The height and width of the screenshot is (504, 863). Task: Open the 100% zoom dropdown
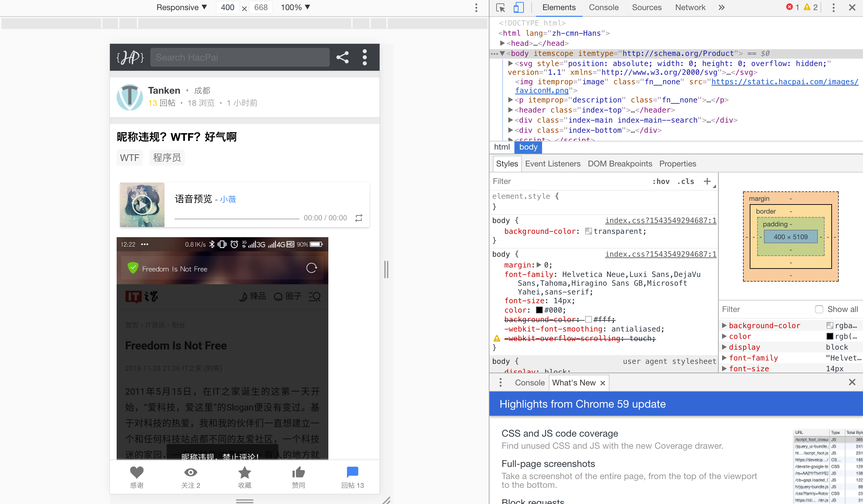click(295, 7)
